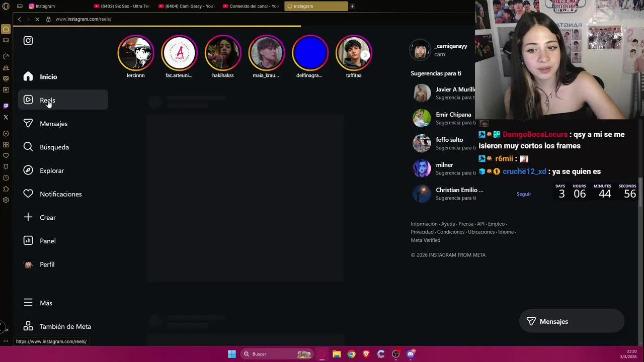Screen dimensions: 644x362
Task: Follow Christian Emilio via Seguir
Action: tap(523, 194)
